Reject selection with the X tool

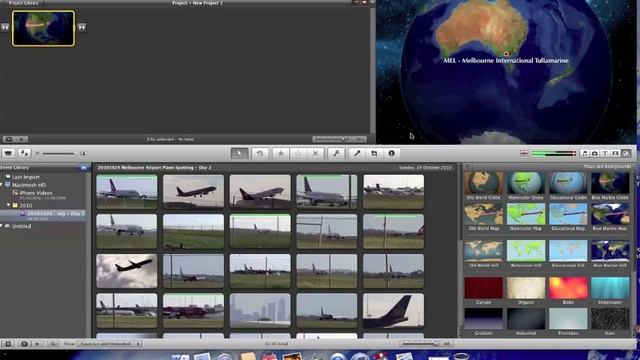click(x=315, y=153)
